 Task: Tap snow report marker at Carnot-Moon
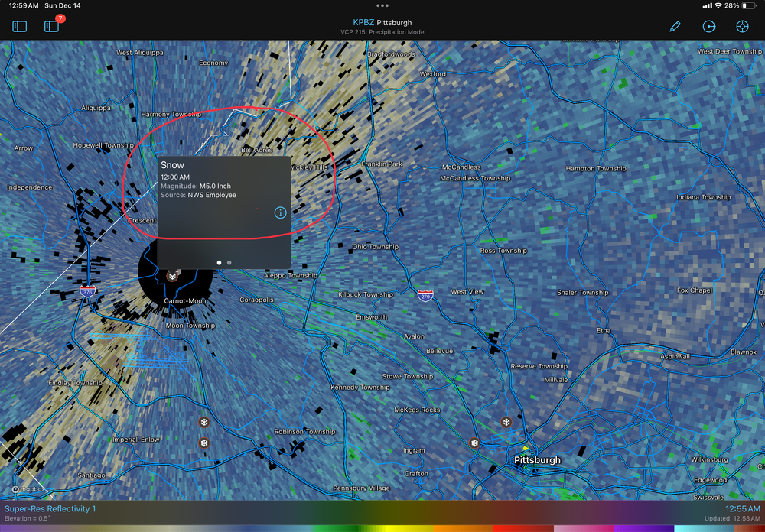click(x=173, y=275)
